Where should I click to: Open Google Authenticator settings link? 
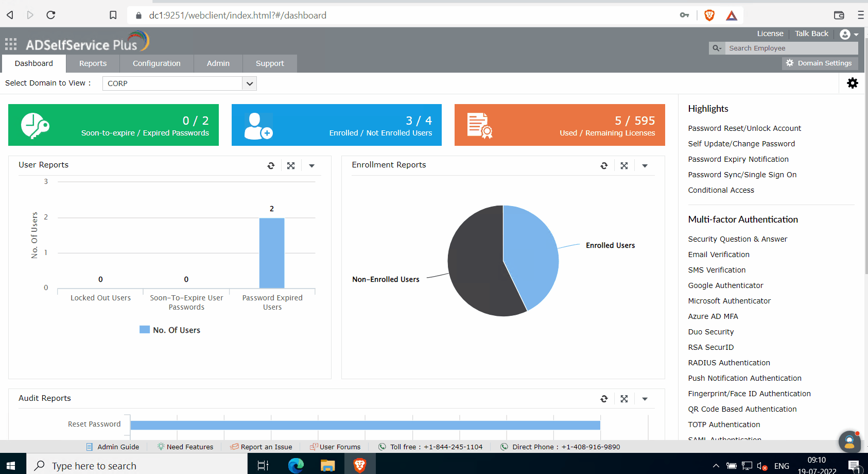pos(725,285)
